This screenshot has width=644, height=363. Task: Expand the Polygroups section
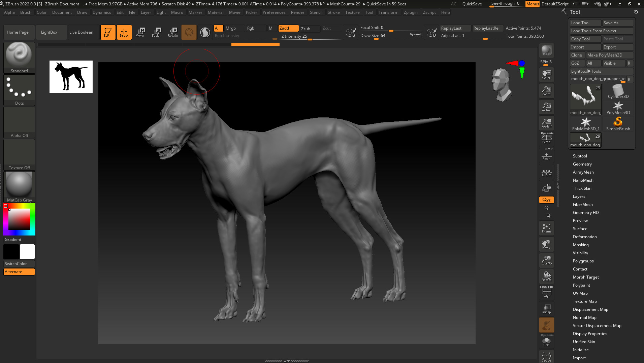point(583,261)
